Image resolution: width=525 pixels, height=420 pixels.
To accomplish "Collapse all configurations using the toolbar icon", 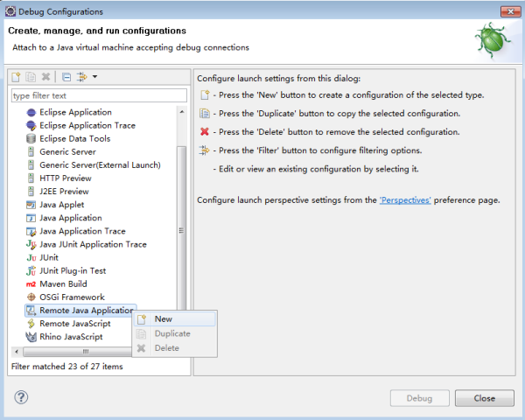I will tap(66, 77).
